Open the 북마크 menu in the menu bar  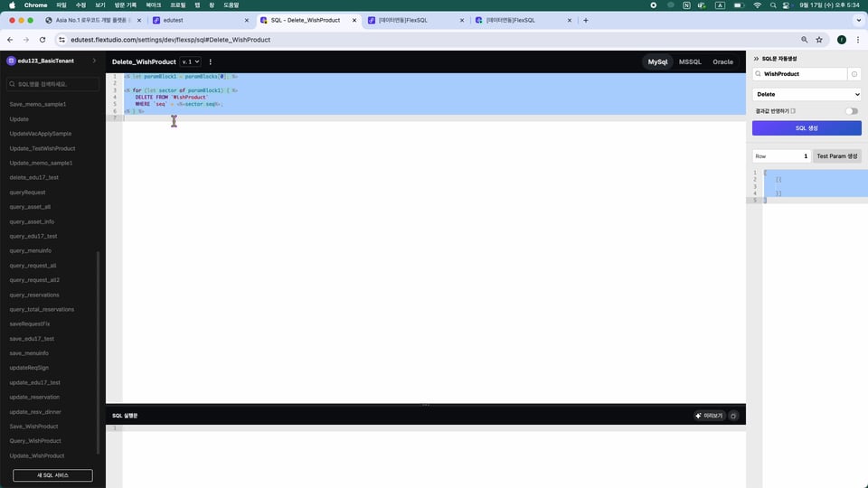pyautogui.click(x=154, y=5)
